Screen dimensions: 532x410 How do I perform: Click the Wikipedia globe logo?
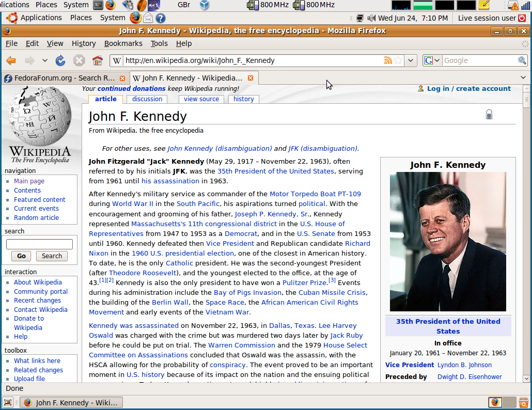coord(40,116)
